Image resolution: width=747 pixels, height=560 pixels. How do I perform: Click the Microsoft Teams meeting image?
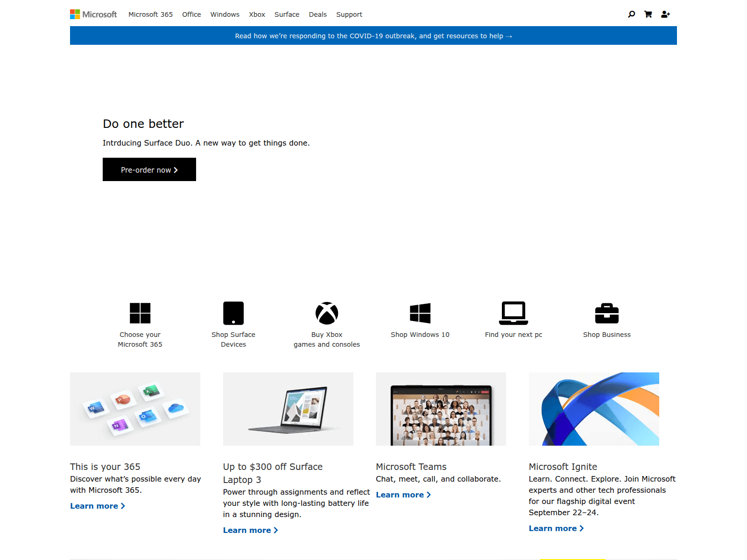(441, 409)
